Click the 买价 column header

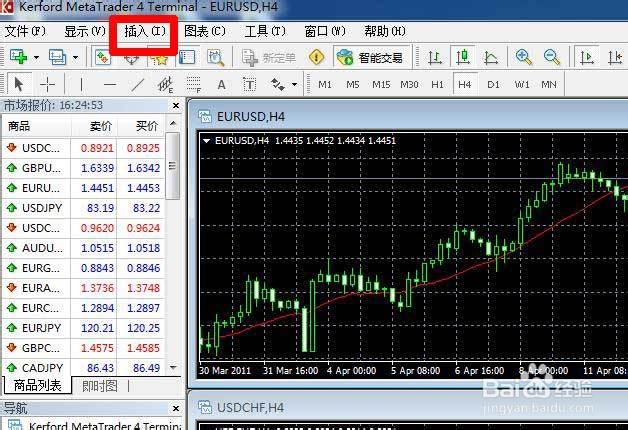pos(141,126)
